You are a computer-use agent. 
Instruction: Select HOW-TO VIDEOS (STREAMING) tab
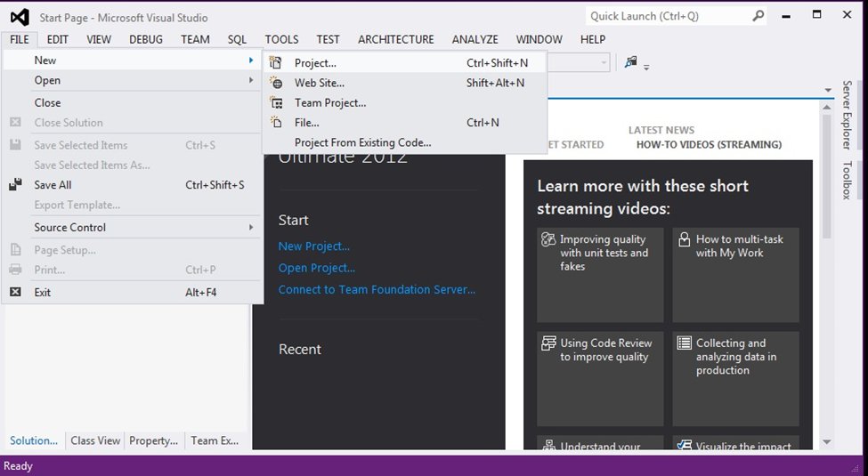710,144
